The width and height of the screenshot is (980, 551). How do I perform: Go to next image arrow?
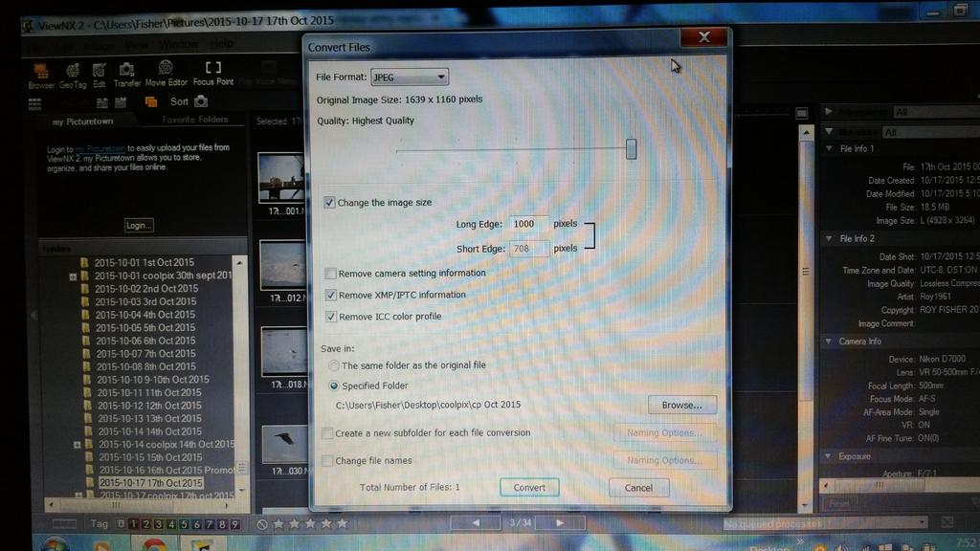[560, 522]
